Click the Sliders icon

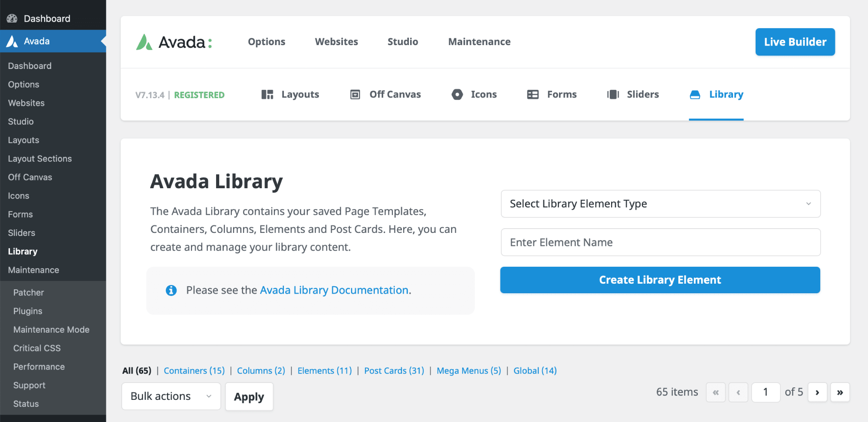(613, 95)
